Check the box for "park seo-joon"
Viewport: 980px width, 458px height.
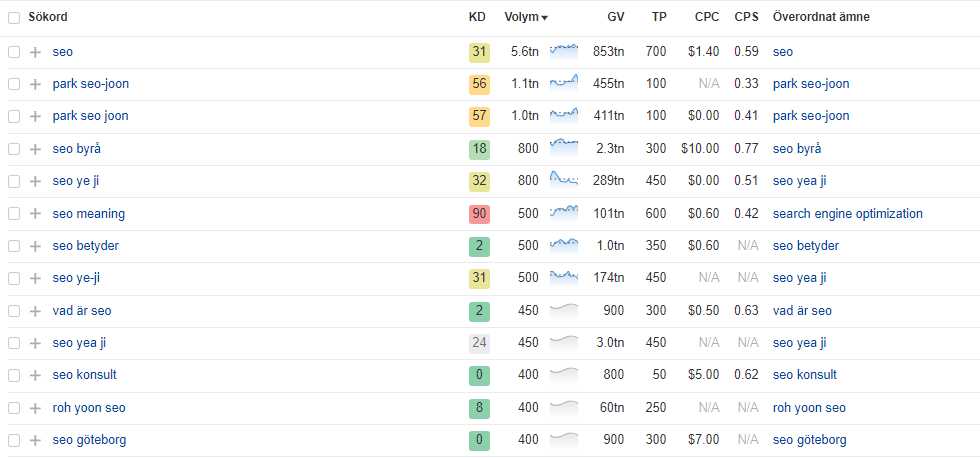[x=14, y=84]
